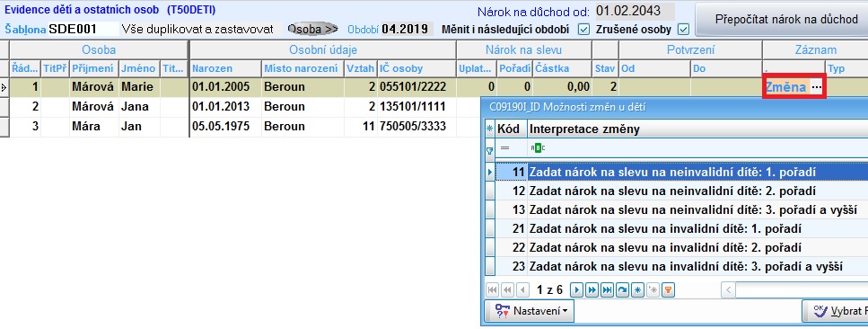Click the Období field 04.2019

[x=407, y=29]
